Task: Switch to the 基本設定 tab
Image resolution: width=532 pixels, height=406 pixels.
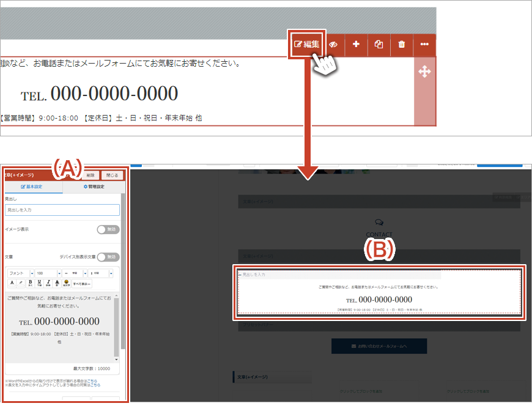Action: [x=33, y=186]
